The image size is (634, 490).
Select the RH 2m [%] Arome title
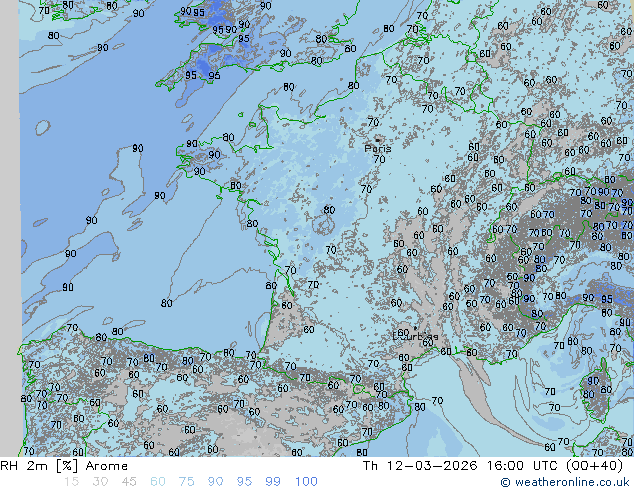pyautogui.click(x=64, y=466)
